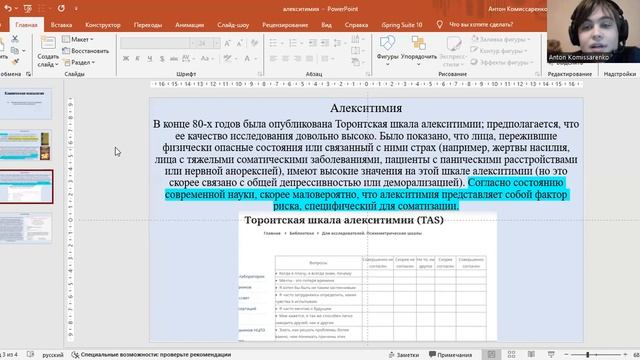640x360 pixels.
Task: Click the spell check icon in status bar
Action: [x=31, y=354]
